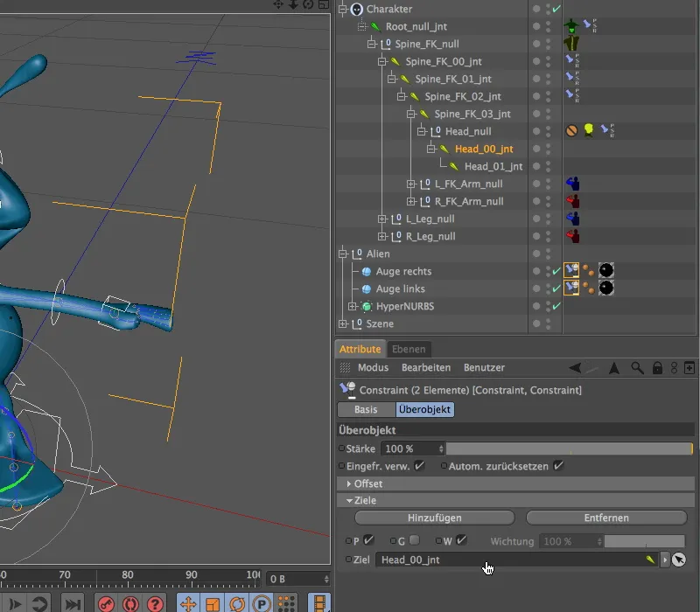Enable the G checkbox under Ziele

tap(414, 540)
